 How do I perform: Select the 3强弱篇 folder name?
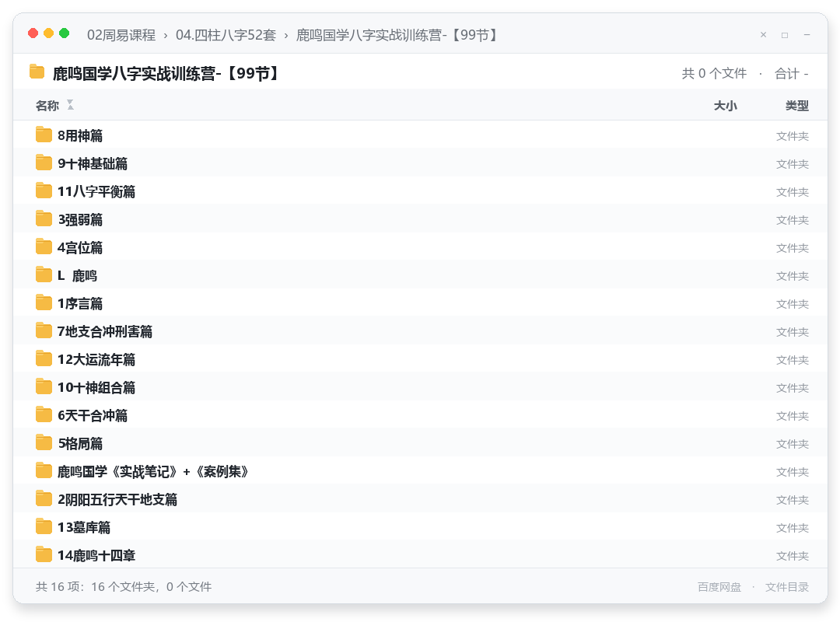(x=80, y=220)
